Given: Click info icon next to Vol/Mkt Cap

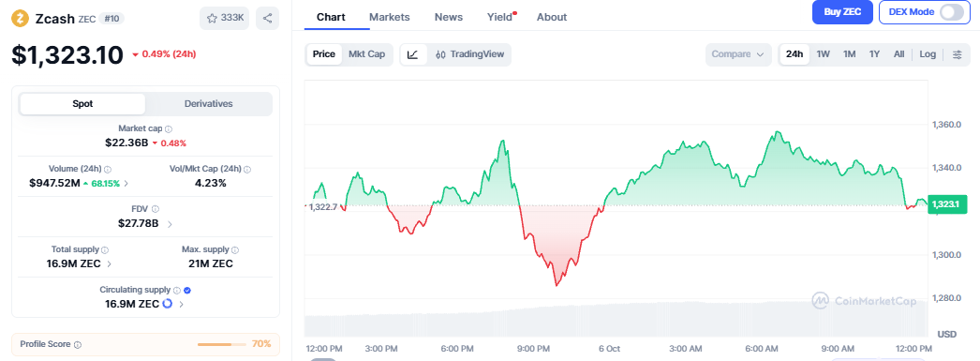Looking at the screenshot, I should tap(247, 170).
